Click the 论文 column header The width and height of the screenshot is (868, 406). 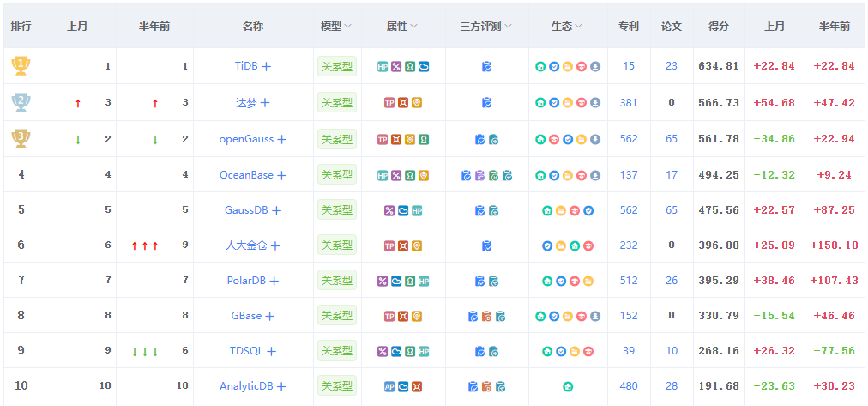672,26
